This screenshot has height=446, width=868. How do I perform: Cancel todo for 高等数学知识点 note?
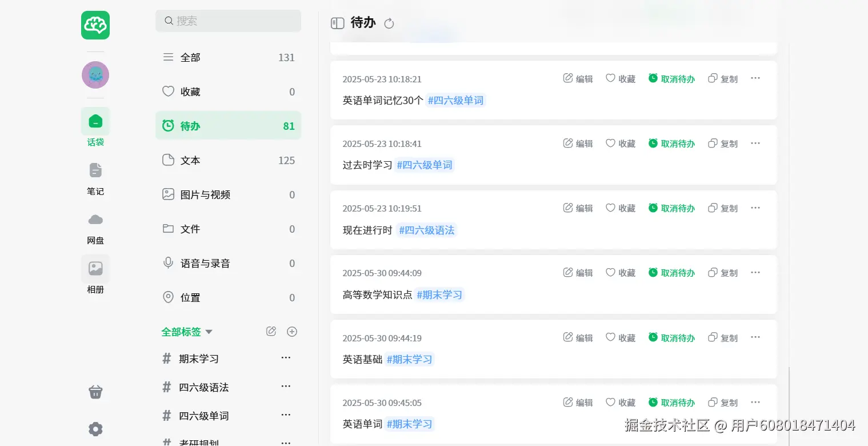click(x=671, y=273)
